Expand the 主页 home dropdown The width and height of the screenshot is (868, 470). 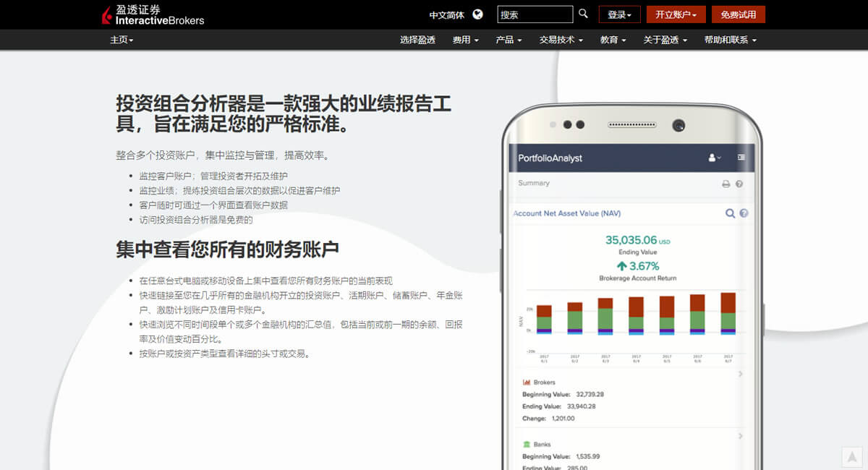122,40
